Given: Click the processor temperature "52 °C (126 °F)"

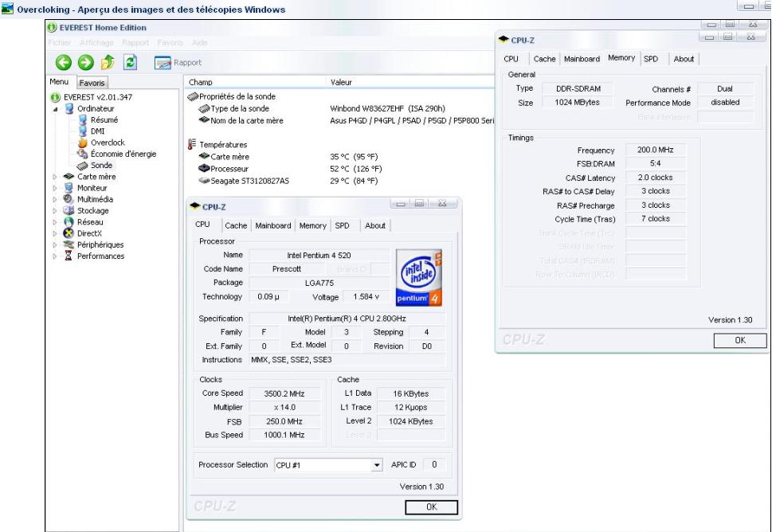Looking at the screenshot, I should (355, 169).
